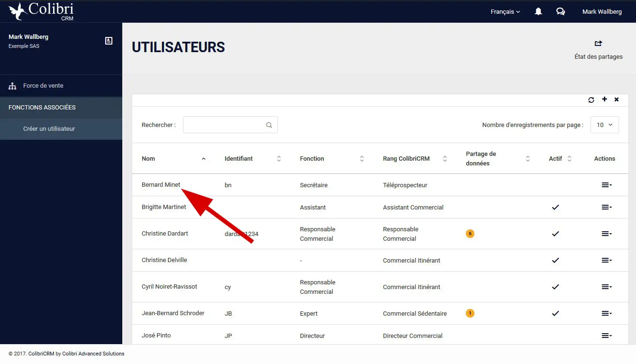The height and width of the screenshot is (364, 636).
Task: Select user Jean-Bernard Schroder
Action: [x=173, y=313]
